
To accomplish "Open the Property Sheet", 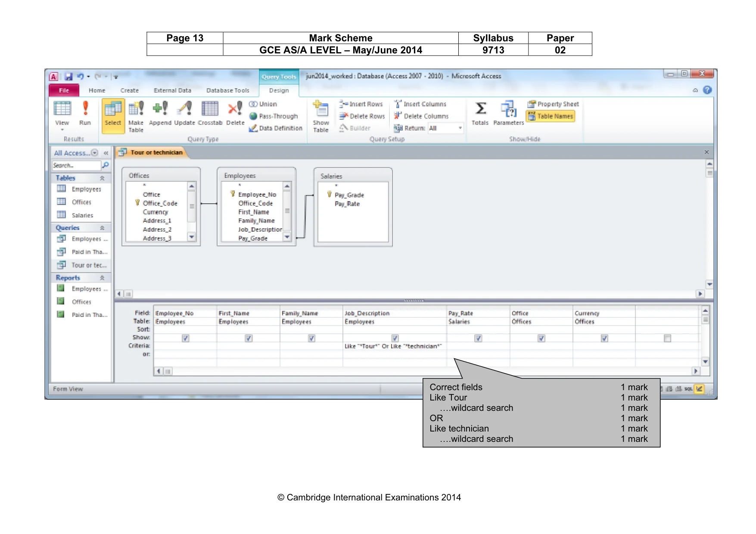I will (553, 104).
